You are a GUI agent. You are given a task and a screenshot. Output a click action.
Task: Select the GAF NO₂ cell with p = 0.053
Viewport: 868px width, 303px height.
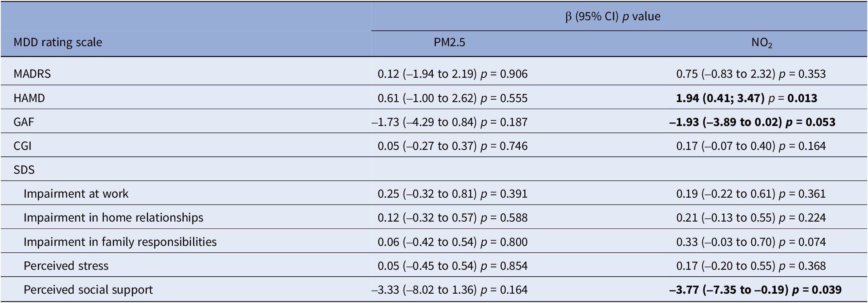coord(752,122)
